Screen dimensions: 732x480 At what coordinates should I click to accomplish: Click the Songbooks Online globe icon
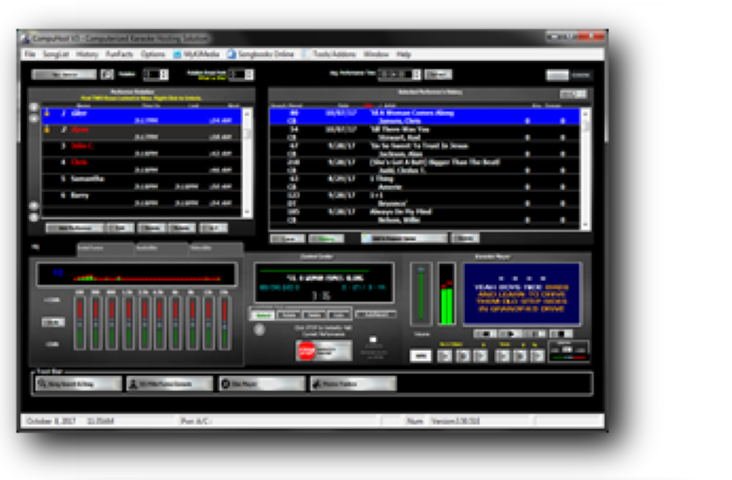(231, 53)
